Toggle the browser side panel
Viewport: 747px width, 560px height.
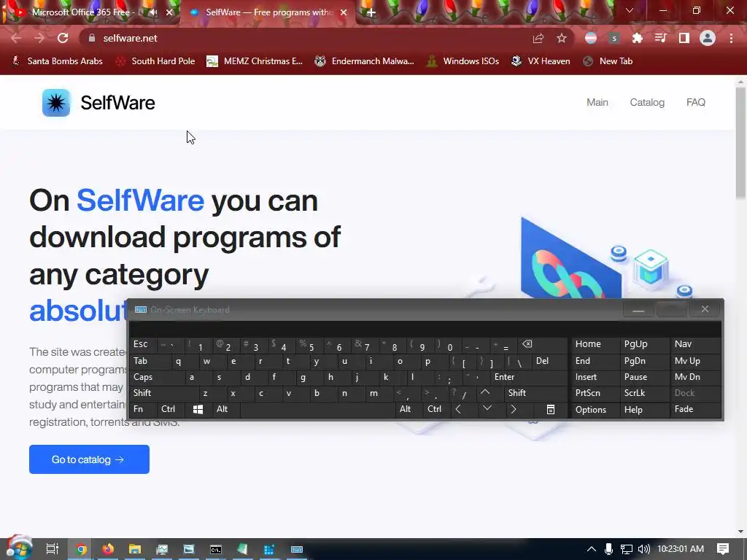(x=684, y=38)
